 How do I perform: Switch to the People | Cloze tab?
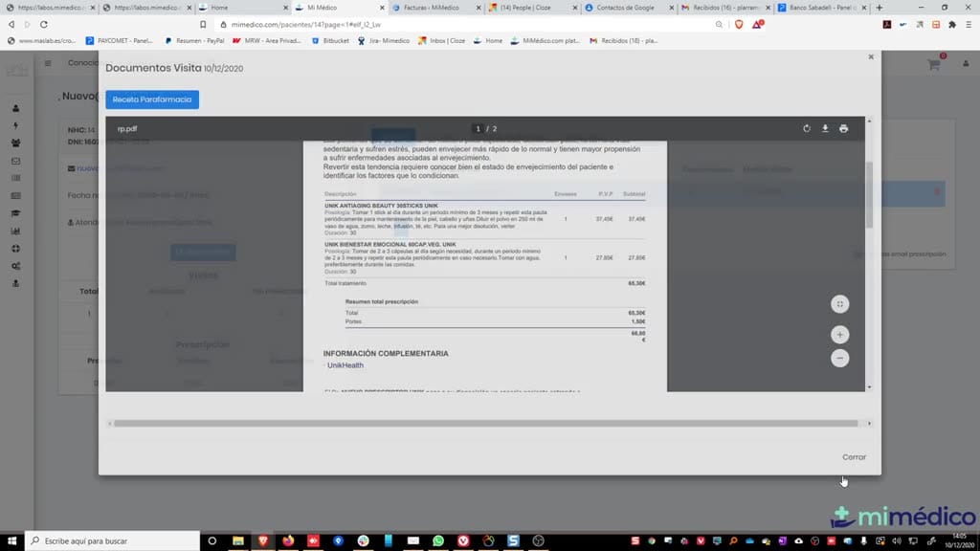(532, 8)
